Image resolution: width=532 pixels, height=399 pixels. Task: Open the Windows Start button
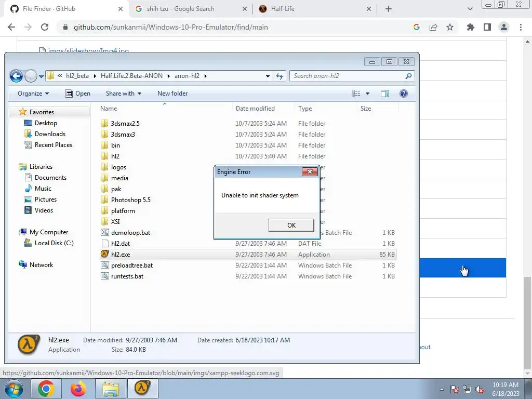13,389
